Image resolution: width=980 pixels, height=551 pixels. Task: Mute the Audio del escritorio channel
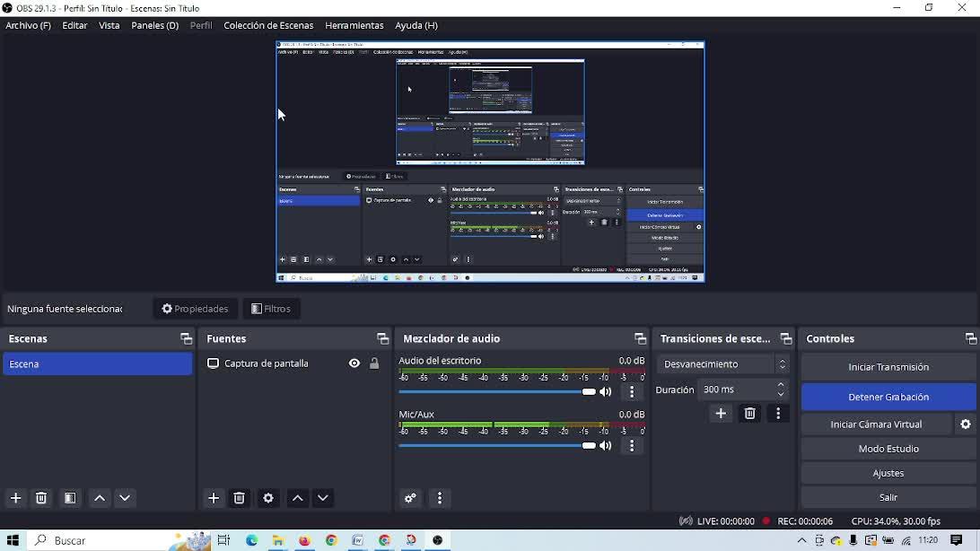coord(606,392)
